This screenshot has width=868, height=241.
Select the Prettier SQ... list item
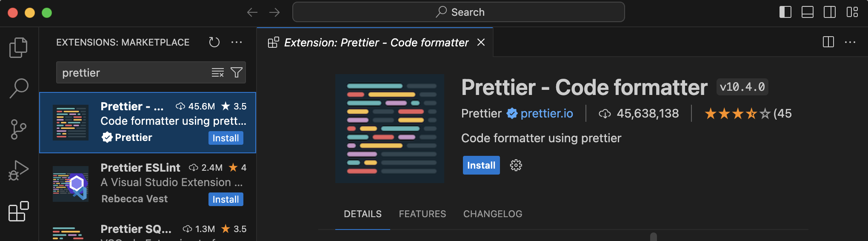click(148, 228)
